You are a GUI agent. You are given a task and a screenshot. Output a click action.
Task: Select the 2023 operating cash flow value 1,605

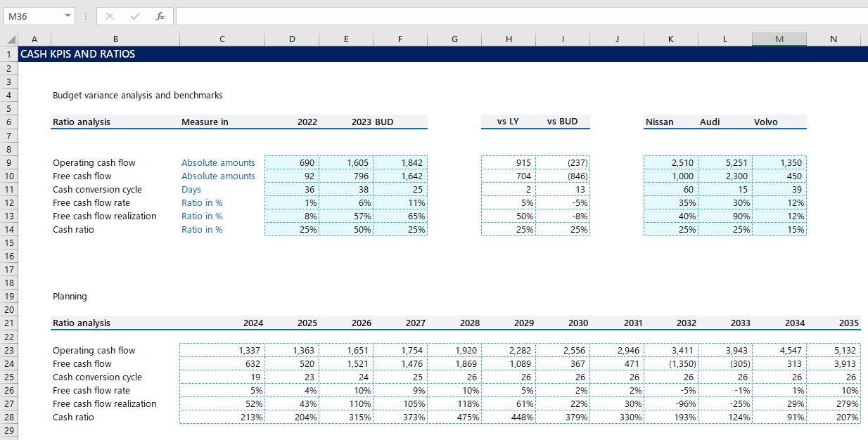346,162
